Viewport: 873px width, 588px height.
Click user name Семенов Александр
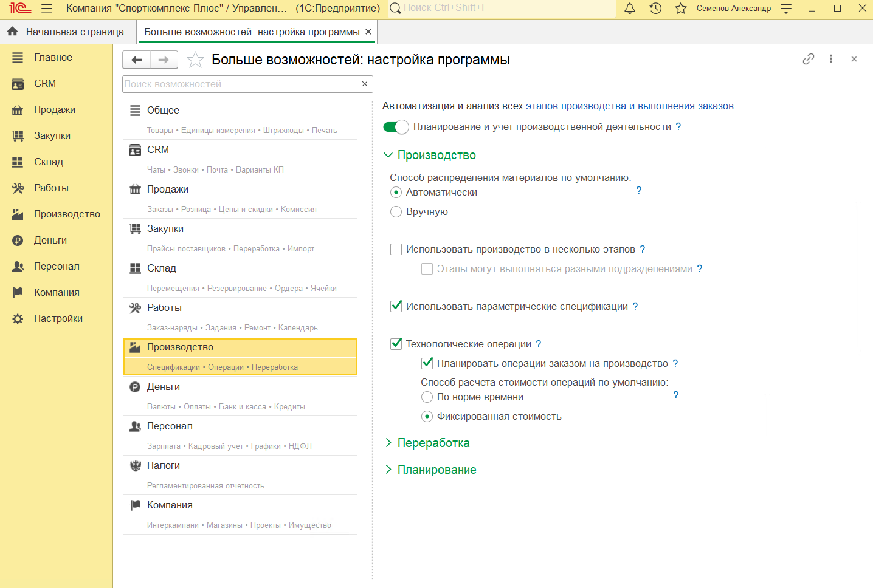(734, 9)
